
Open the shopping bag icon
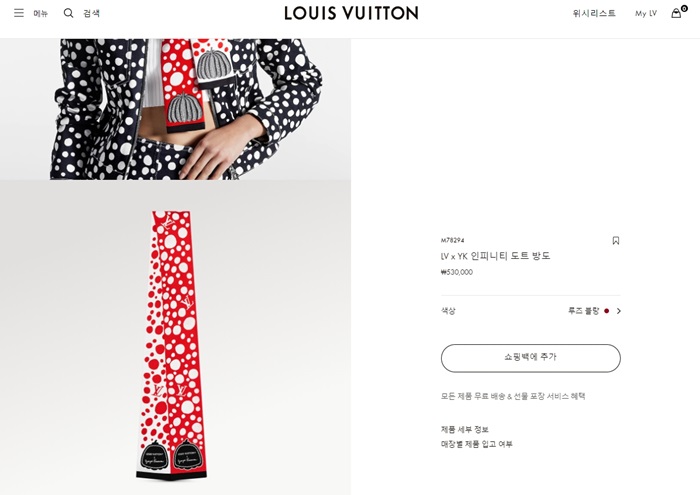tap(678, 12)
